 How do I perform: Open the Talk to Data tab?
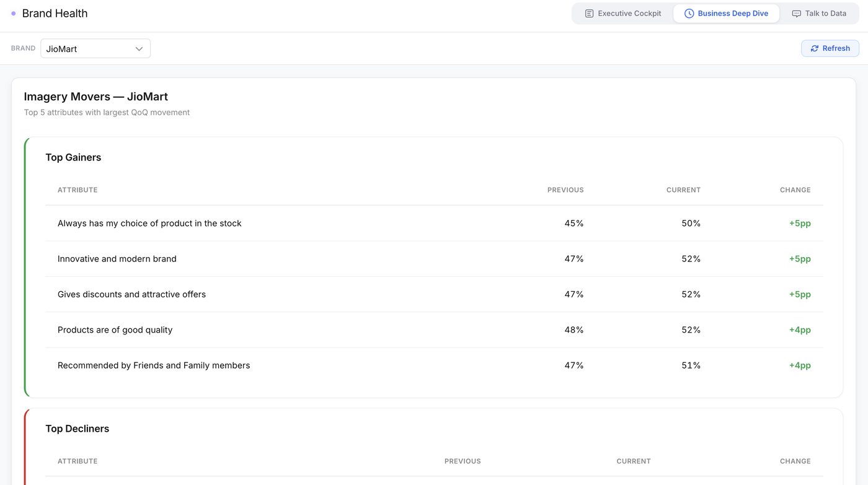pyautogui.click(x=818, y=14)
